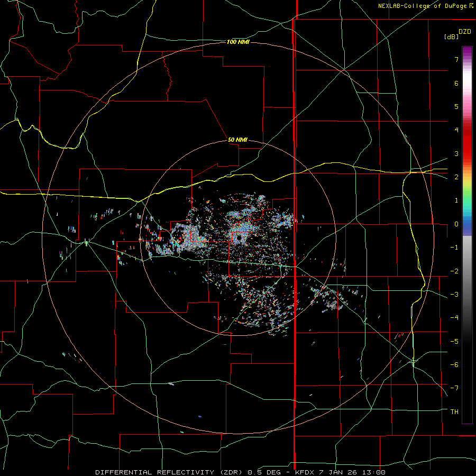Screen dimensions: 476x476
Task: Click the colorbar value 3 label
Action: click(x=456, y=153)
